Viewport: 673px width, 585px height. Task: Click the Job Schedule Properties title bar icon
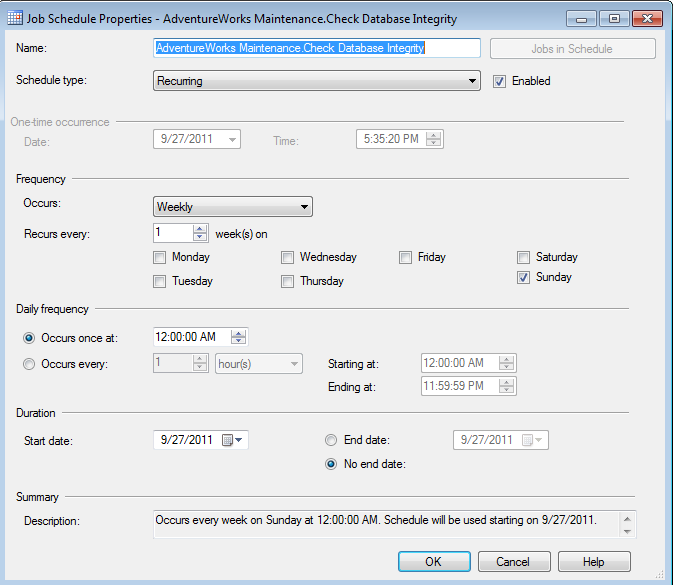click(x=15, y=18)
